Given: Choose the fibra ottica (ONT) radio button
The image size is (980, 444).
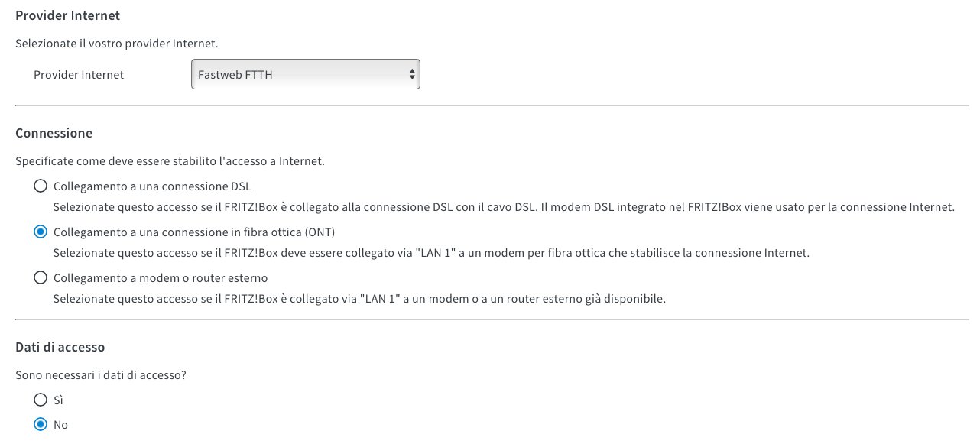Looking at the screenshot, I should 41,232.
